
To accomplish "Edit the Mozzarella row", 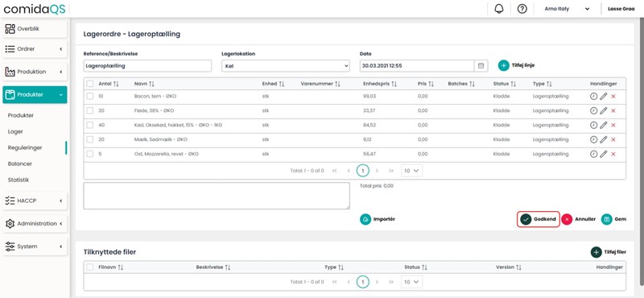I will click(x=603, y=154).
